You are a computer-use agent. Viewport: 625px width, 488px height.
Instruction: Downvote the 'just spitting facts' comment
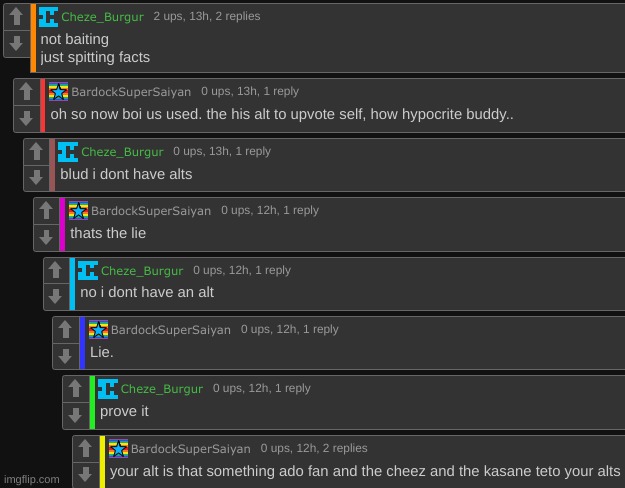coord(16,43)
